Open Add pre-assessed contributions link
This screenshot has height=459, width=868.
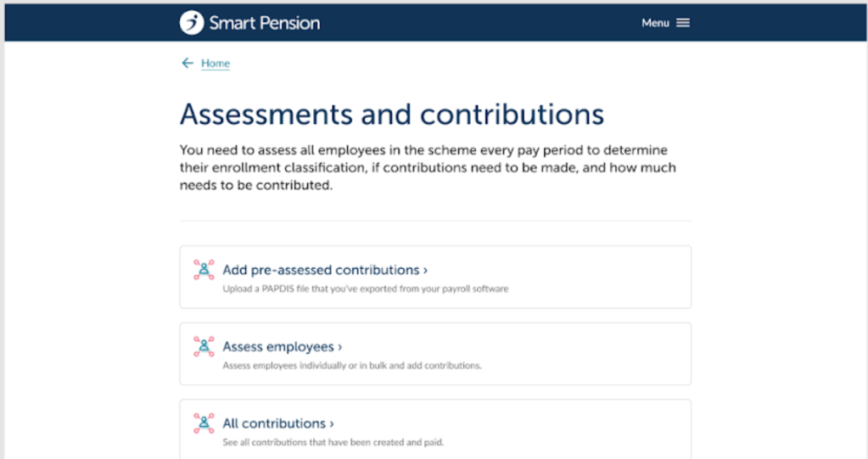321,270
